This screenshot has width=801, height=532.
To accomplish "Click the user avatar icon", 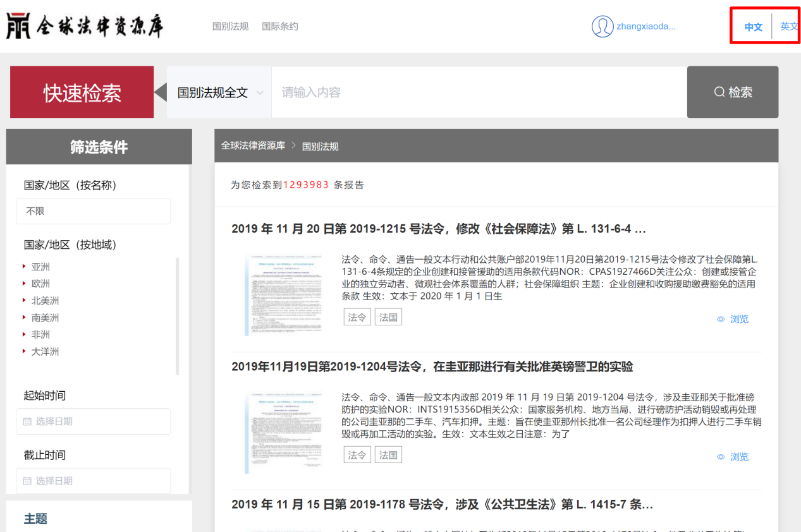I will tap(602, 27).
